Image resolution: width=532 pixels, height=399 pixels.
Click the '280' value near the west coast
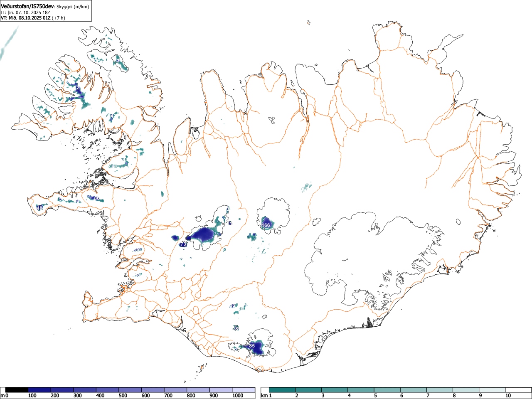click(x=137, y=250)
